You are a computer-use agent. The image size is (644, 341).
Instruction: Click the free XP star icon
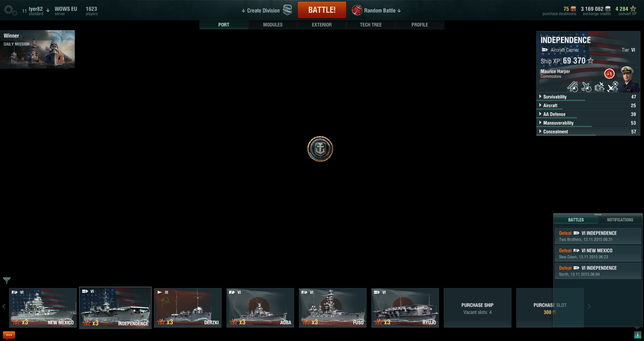(633, 9)
